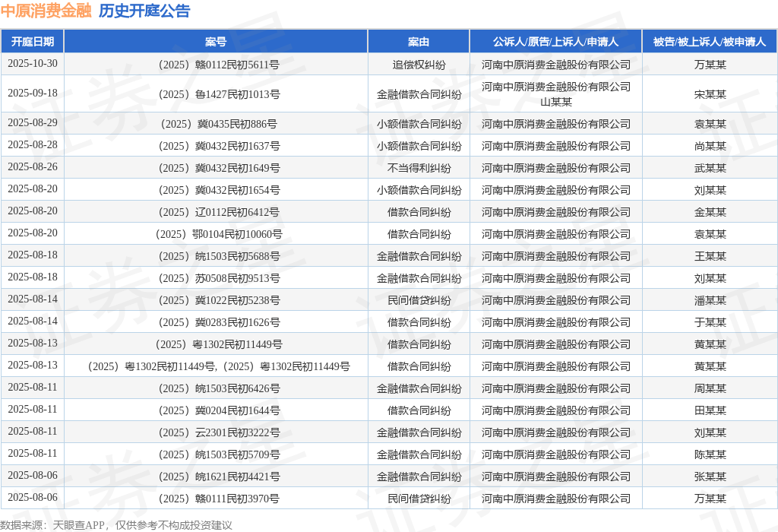Click case number (2025)皖1503民初5709号
The image size is (778, 532).
[218, 454]
